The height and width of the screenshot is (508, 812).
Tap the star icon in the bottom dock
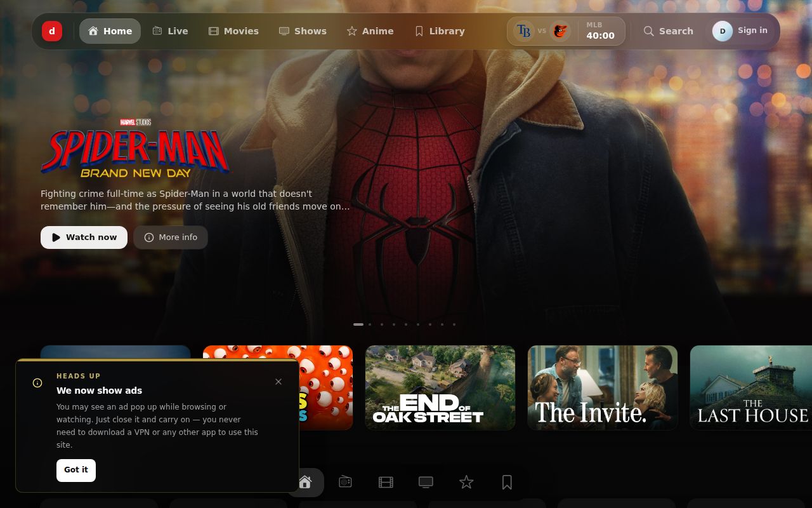(x=466, y=483)
